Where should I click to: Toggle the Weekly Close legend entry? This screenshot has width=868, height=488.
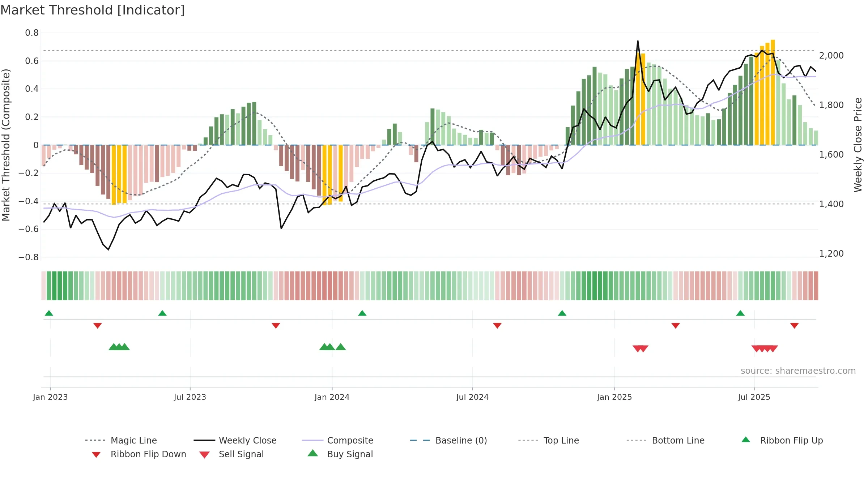tap(235, 440)
